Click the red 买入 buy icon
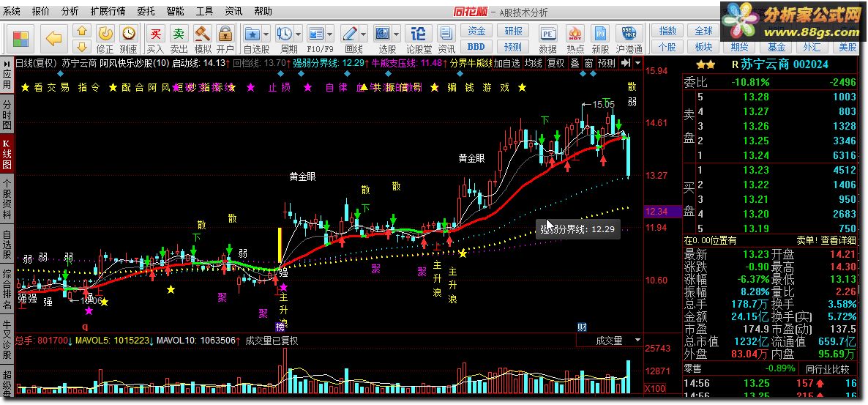This screenshot has width=868, height=405. 156,34
